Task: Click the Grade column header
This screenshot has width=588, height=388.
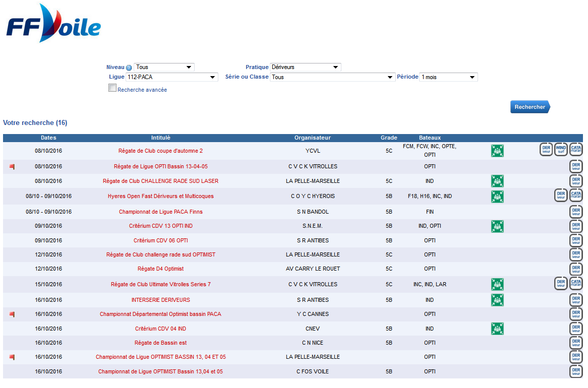Action: (x=389, y=138)
